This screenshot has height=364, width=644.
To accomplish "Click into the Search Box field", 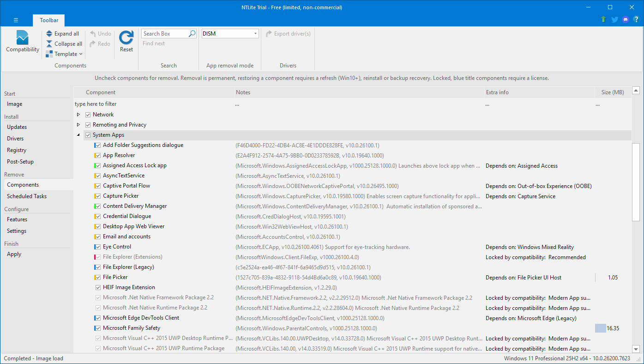I will click(165, 34).
